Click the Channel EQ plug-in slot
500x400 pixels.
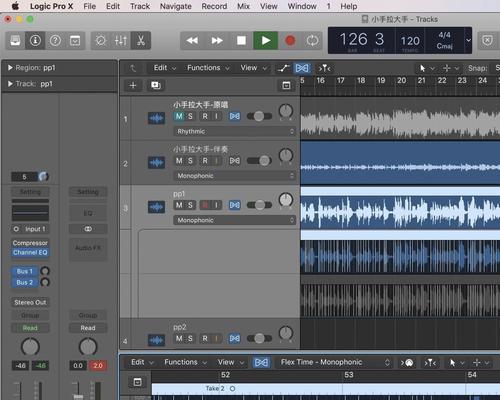coord(30,253)
